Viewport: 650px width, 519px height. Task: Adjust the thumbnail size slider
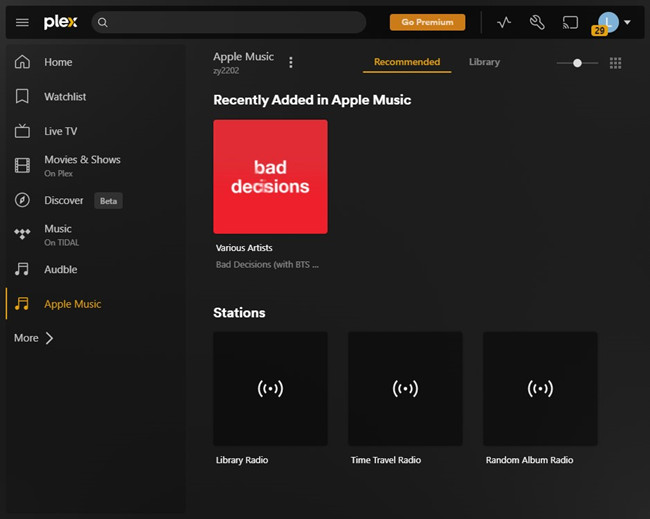(577, 63)
